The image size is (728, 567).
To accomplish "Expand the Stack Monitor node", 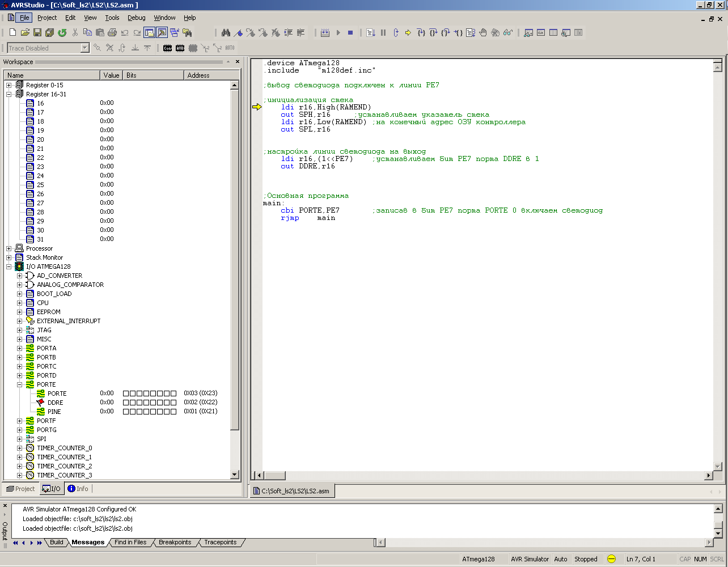I will pos(9,257).
